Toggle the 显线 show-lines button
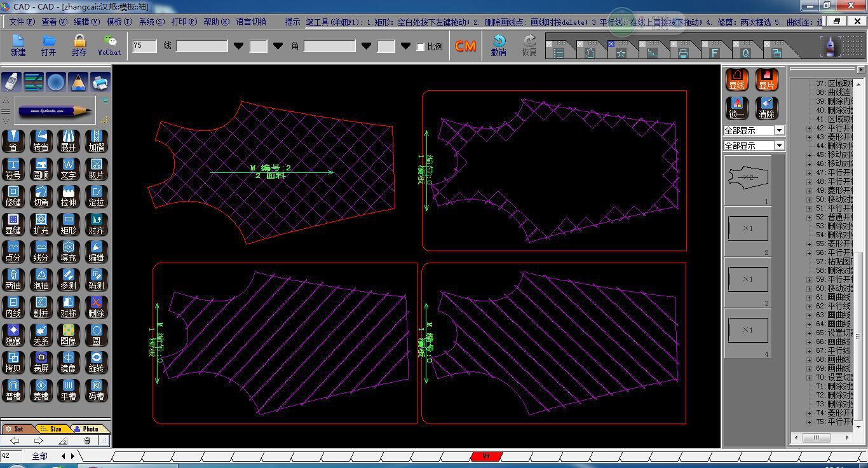The width and height of the screenshot is (868, 468). tap(737, 79)
